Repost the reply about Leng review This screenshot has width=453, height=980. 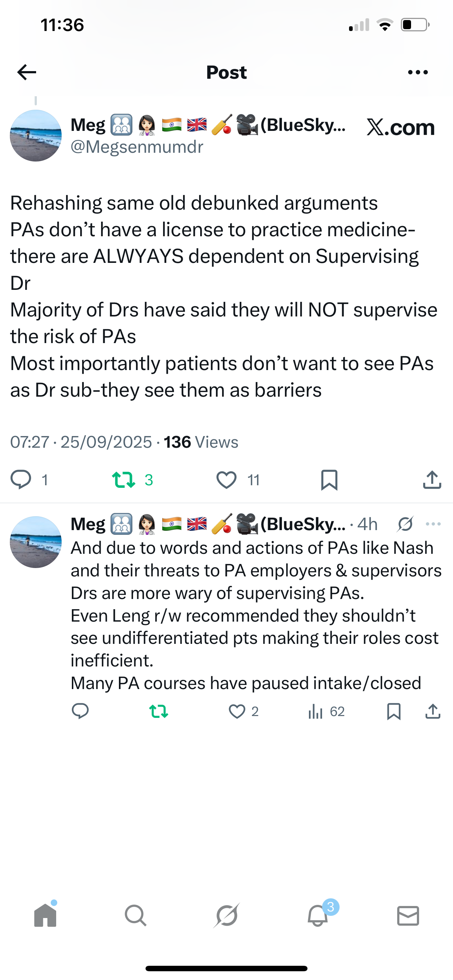click(158, 711)
